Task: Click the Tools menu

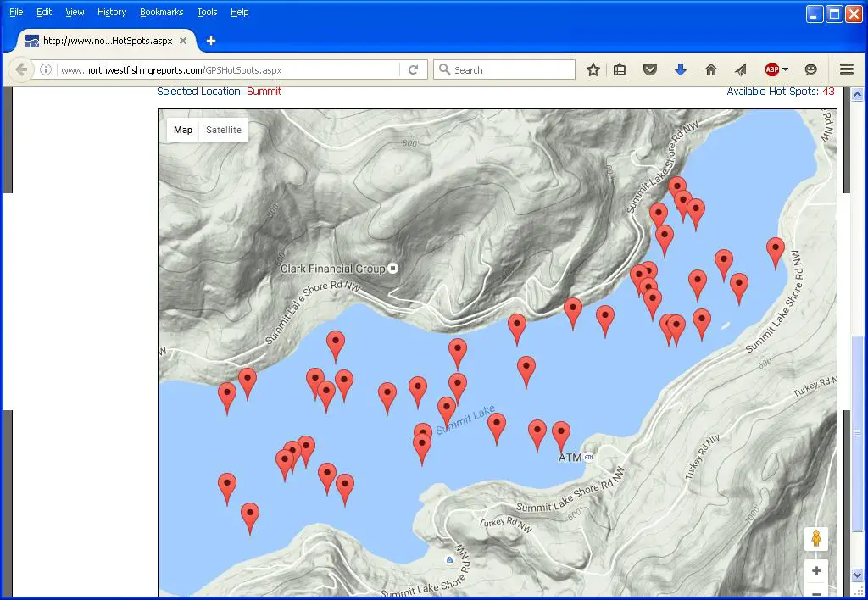Action: [x=207, y=12]
